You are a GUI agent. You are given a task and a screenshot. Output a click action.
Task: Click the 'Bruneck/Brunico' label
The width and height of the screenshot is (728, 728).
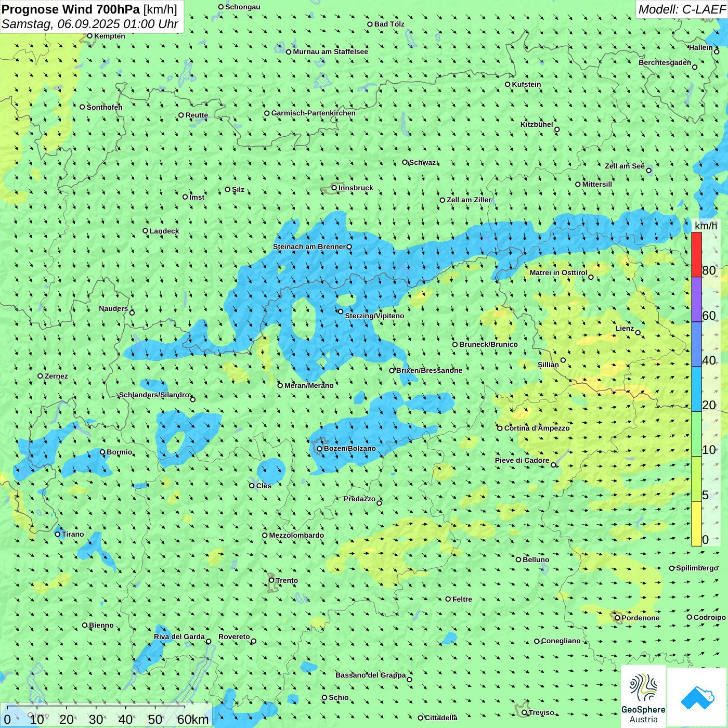pos(488,344)
